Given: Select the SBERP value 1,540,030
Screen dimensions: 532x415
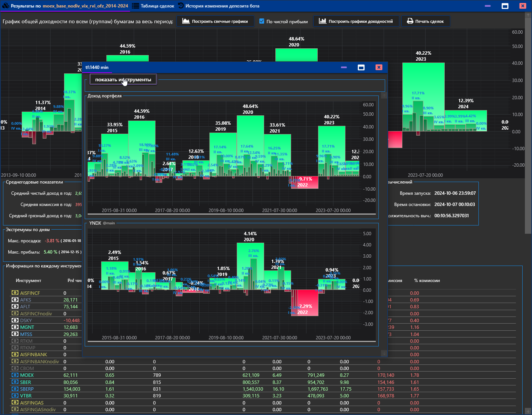Looking at the screenshot, I should [x=253, y=389].
